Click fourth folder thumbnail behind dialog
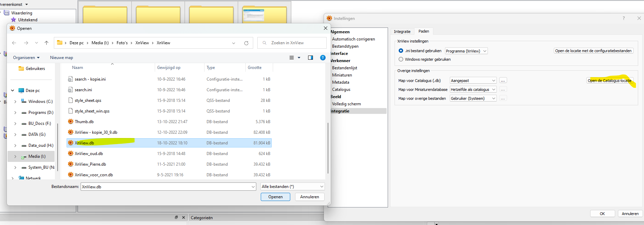The height and width of the screenshot is (225, 644). (264, 15)
